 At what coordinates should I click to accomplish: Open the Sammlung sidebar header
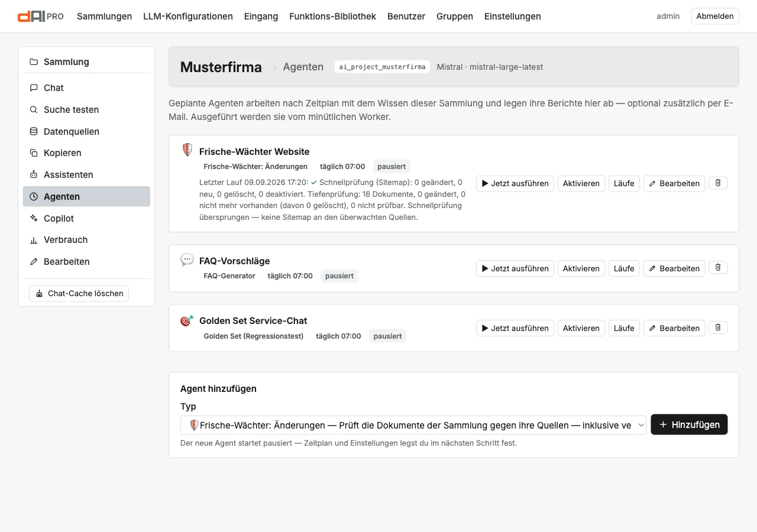pyautogui.click(x=86, y=61)
